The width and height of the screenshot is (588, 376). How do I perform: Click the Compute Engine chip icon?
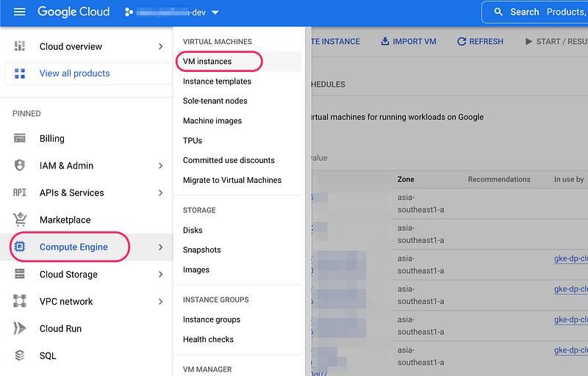[x=20, y=247]
